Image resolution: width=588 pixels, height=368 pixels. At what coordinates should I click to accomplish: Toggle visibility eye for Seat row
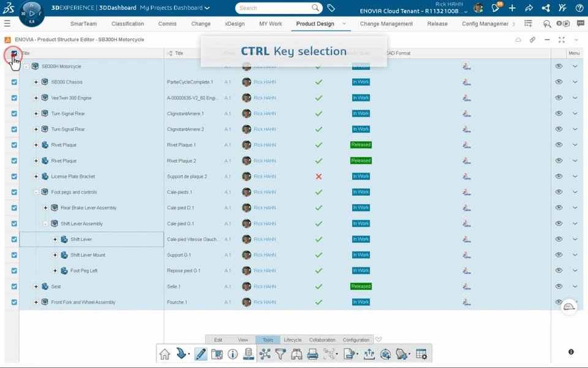559,286
